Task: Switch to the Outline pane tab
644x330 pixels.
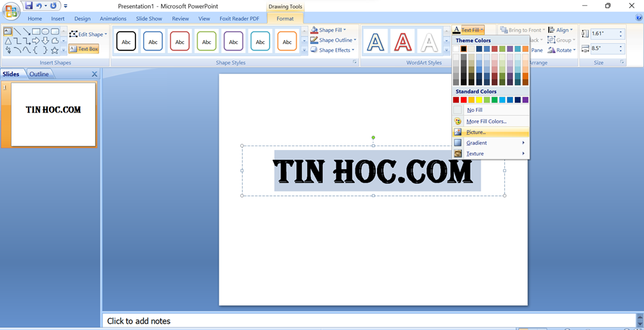Action: point(39,74)
